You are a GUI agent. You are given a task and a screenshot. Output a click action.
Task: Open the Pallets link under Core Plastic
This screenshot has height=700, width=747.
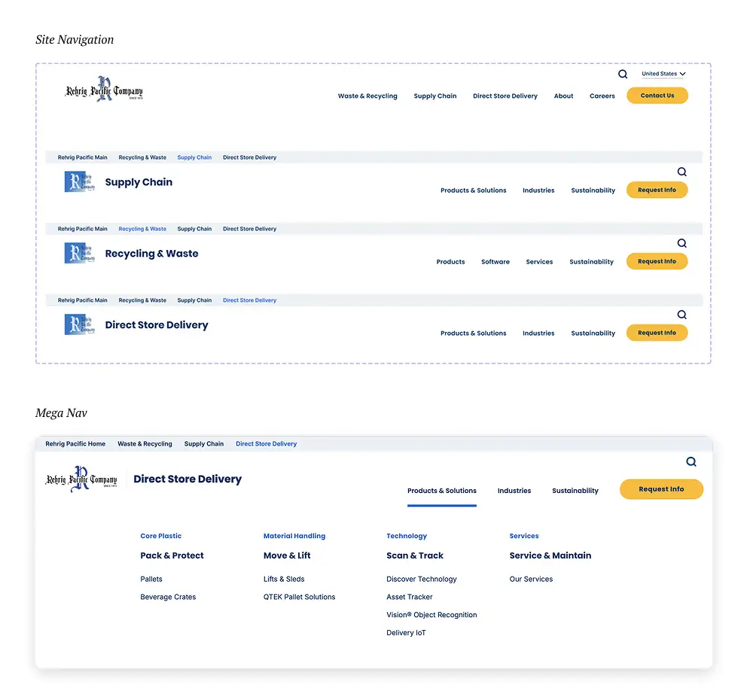(x=151, y=579)
